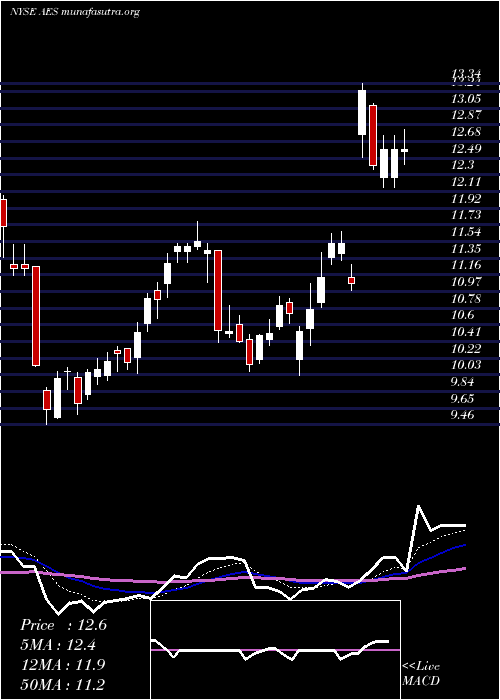500x700 pixels.
Task: Select the 12.68 price axis label
Action: coord(466,132)
